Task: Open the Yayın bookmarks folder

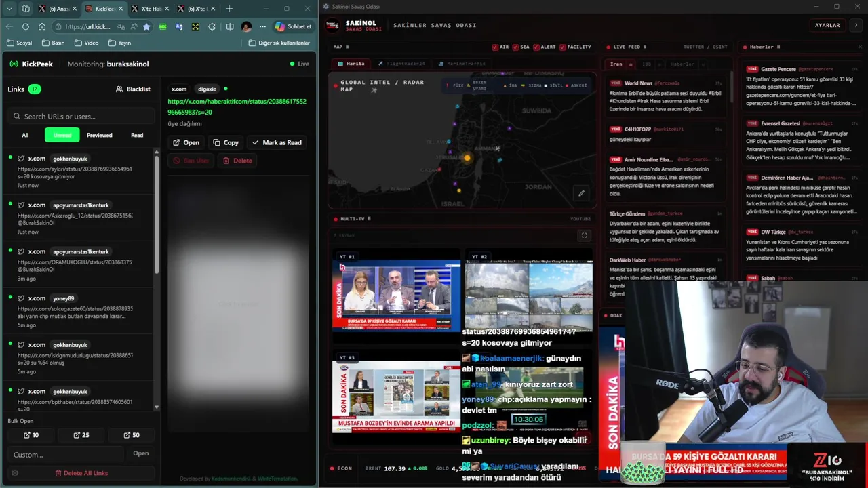Action: (119, 43)
